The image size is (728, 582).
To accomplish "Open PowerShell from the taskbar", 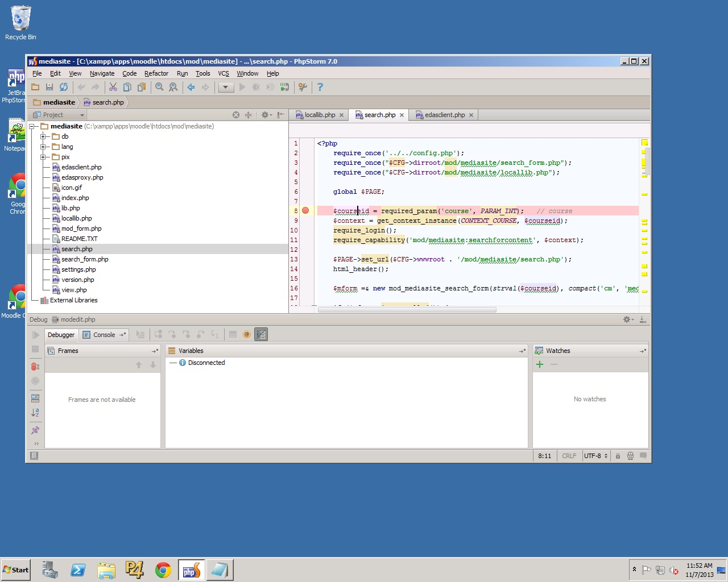I will coord(78,570).
